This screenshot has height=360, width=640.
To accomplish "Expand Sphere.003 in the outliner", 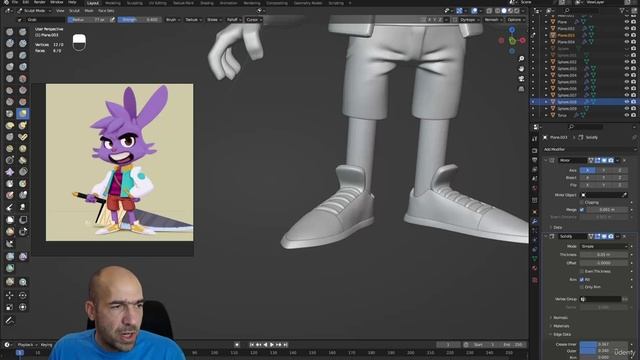I will [546, 69].
